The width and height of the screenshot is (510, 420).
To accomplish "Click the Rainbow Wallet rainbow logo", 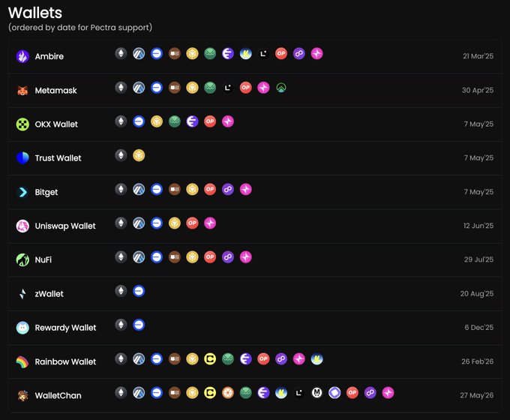I will click(22, 361).
